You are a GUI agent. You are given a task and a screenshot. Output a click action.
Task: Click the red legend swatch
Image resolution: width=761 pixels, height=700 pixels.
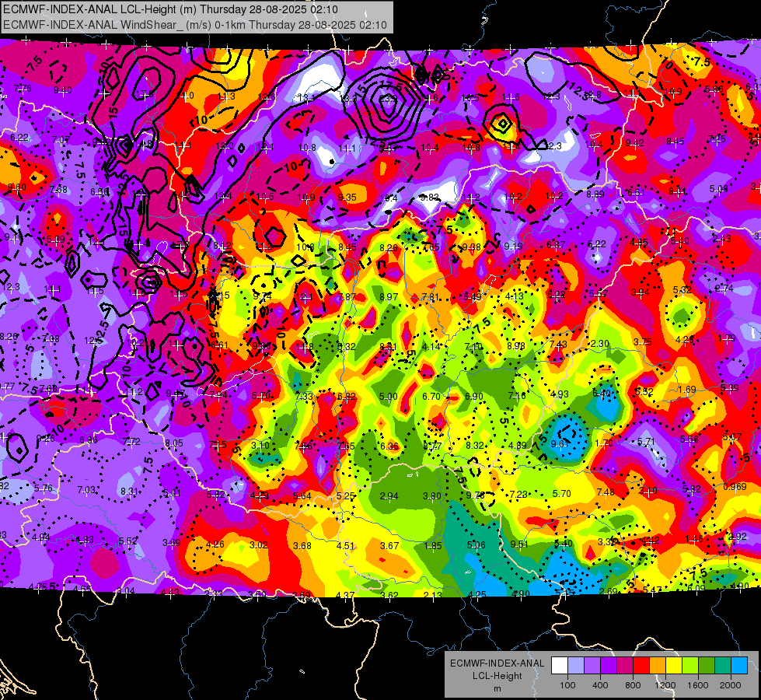[x=641, y=666]
